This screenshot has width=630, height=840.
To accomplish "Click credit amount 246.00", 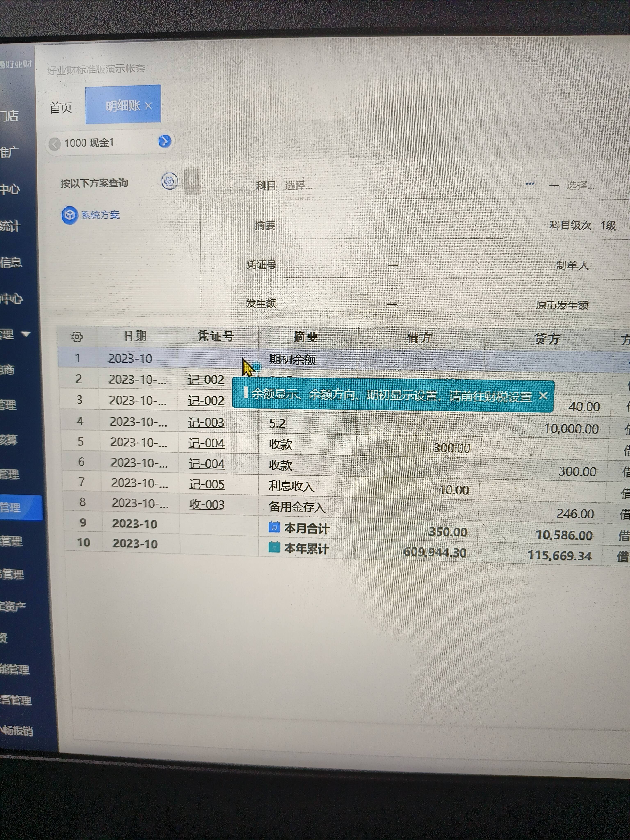I will 575,514.
